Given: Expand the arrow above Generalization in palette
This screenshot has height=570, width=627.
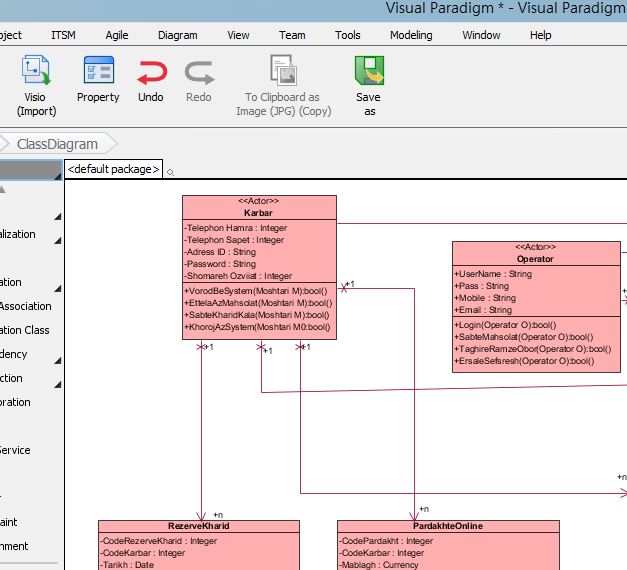Looking at the screenshot, I should (x=58, y=216).
